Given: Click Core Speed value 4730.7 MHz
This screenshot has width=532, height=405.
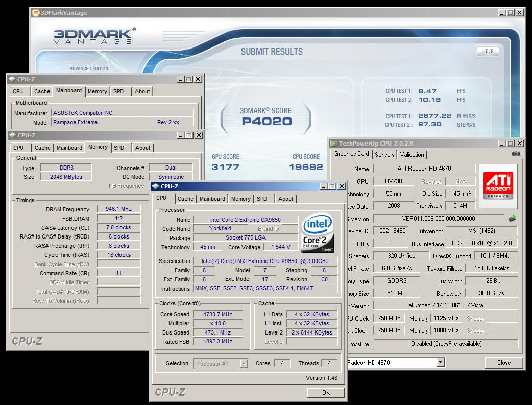Looking at the screenshot, I should point(218,315).
